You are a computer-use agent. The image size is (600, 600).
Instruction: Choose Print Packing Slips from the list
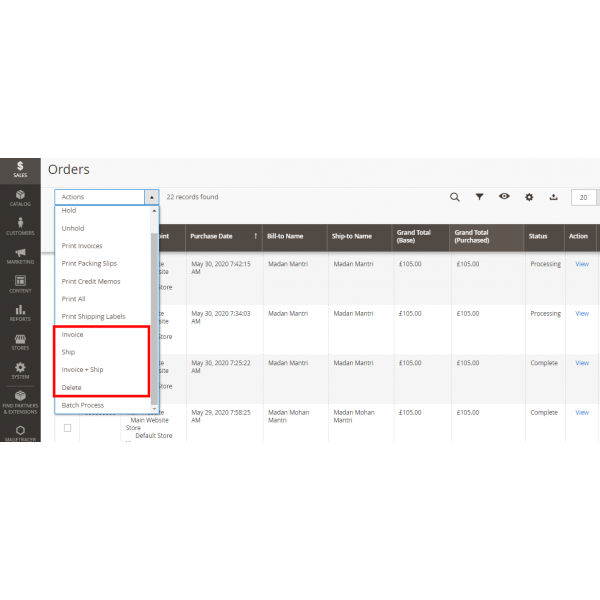click(x=89, y=263)
